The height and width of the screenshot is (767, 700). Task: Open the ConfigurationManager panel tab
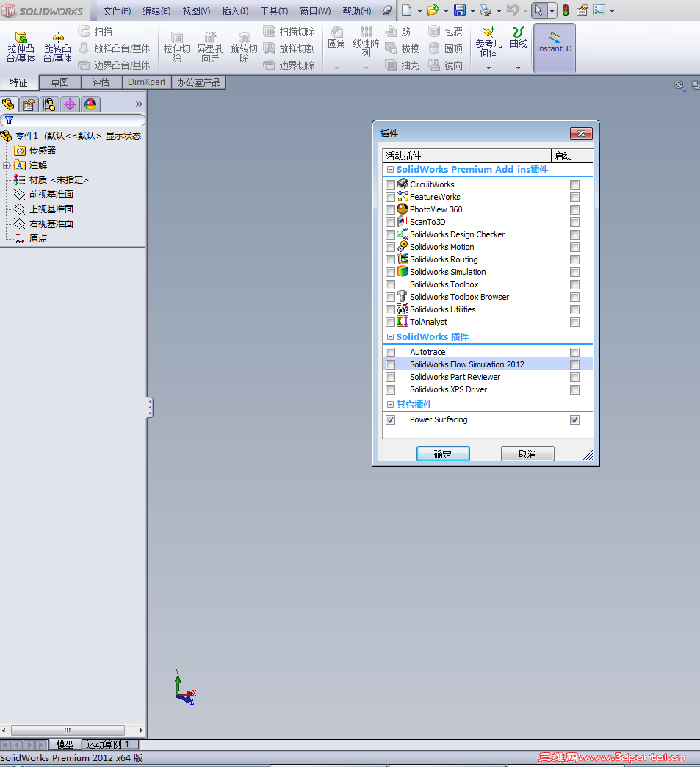(x=49, y=104)
